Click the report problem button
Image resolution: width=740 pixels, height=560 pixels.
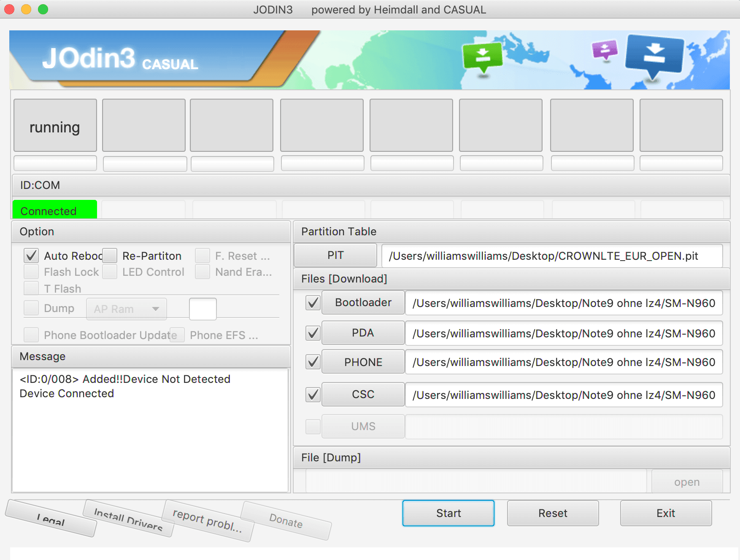208,520
